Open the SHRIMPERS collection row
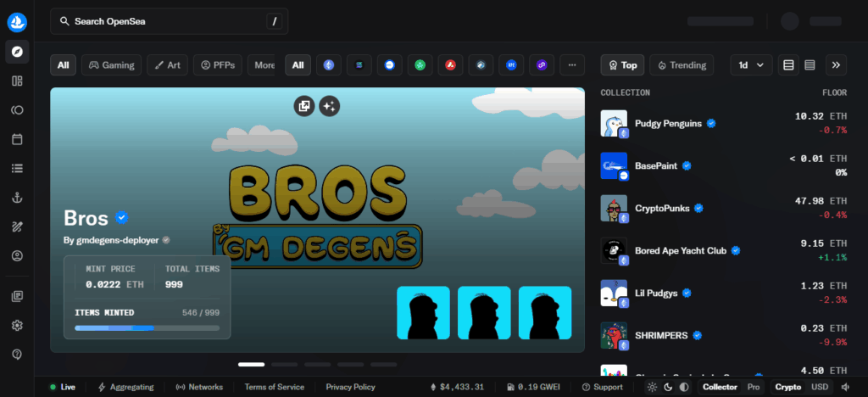 click(x=724, y=336)
